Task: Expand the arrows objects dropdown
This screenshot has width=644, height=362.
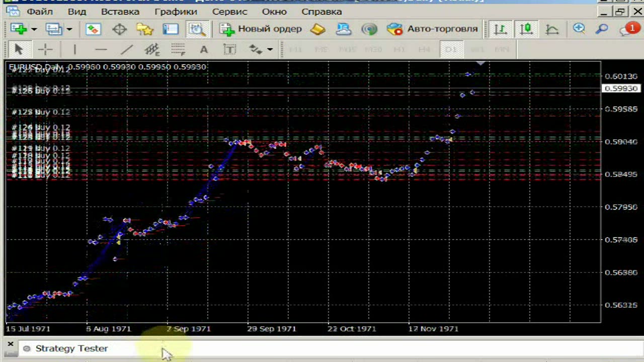Action: [x=270, y=49]
